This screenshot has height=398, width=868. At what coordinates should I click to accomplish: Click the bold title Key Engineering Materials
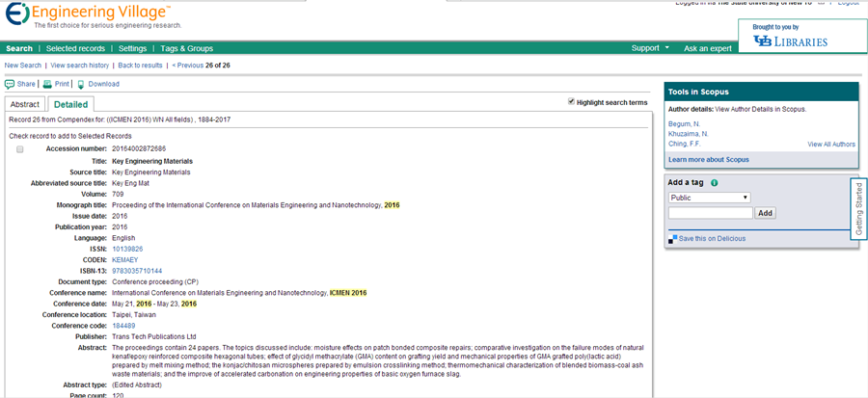pos(152,161)
